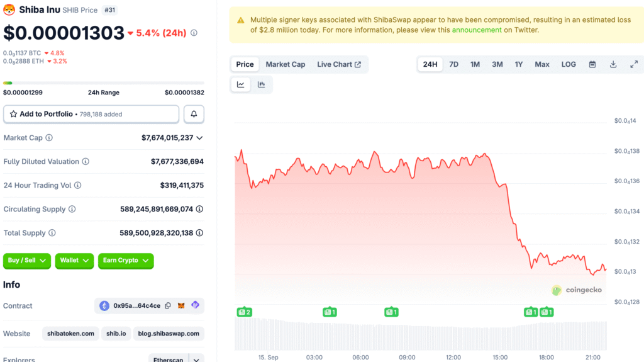Screen dimensions: 644x362
Task: Click info icon after circulating supply value
Action: [x=199, y=209]
